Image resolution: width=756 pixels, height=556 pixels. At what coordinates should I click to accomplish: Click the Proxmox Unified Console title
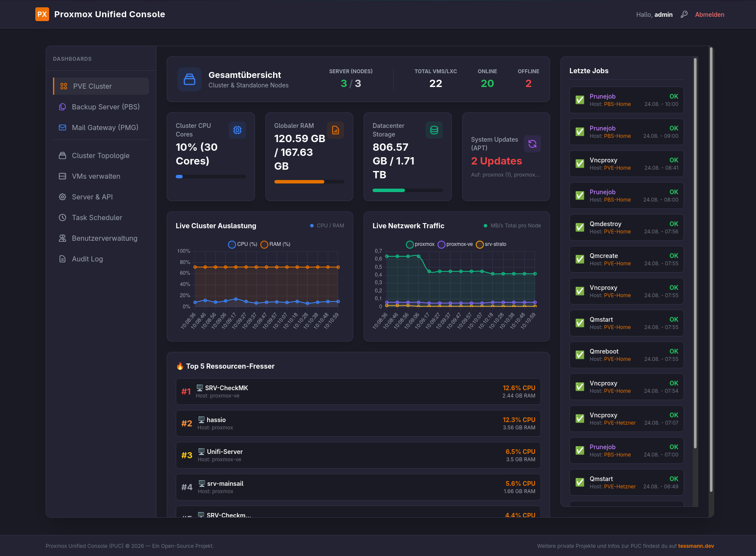click(x=109, y=14)
